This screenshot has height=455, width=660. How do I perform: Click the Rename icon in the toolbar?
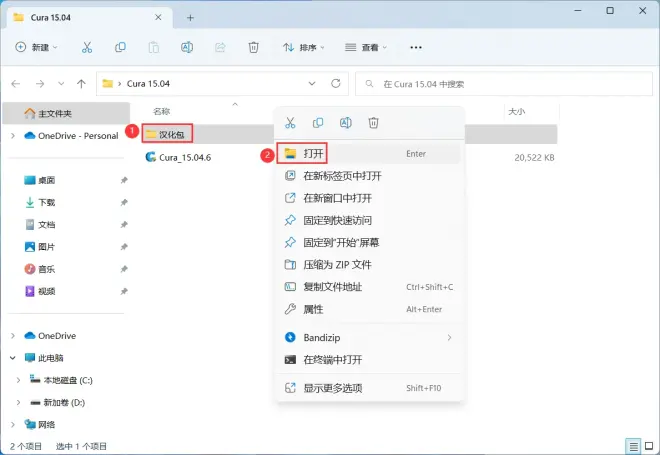click(x=187, y=47)
